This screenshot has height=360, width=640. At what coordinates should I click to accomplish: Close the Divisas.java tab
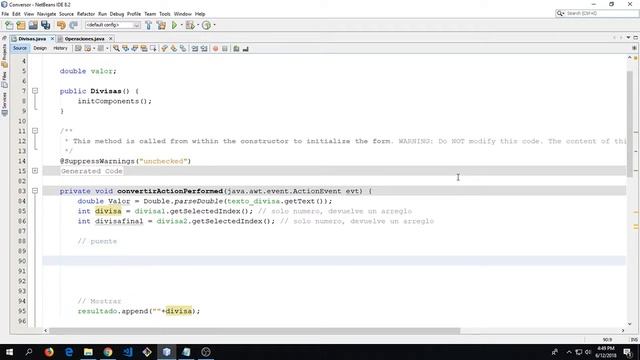click(x=52, y=39)
